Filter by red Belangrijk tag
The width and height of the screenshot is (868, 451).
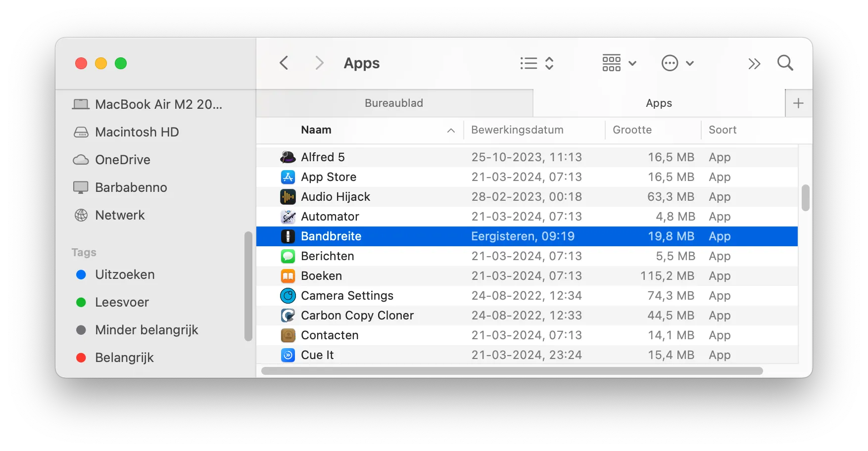point(115,358)
